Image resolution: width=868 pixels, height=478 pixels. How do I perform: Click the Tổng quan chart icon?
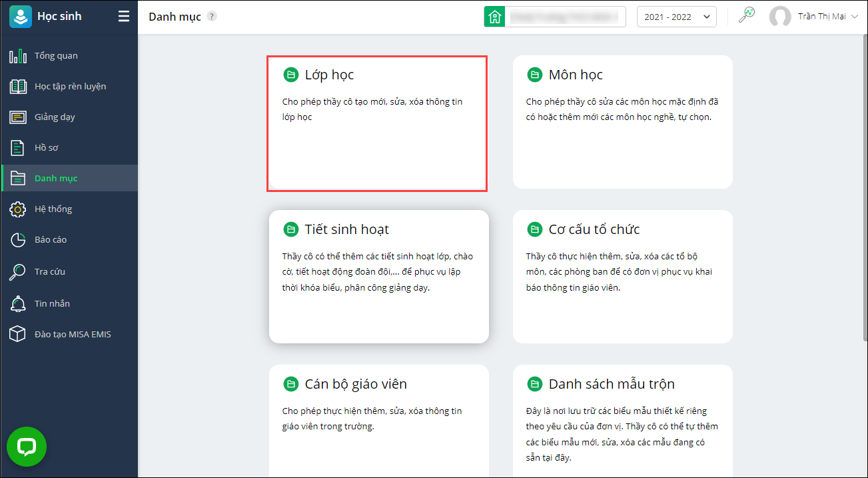tap(18, 56)
